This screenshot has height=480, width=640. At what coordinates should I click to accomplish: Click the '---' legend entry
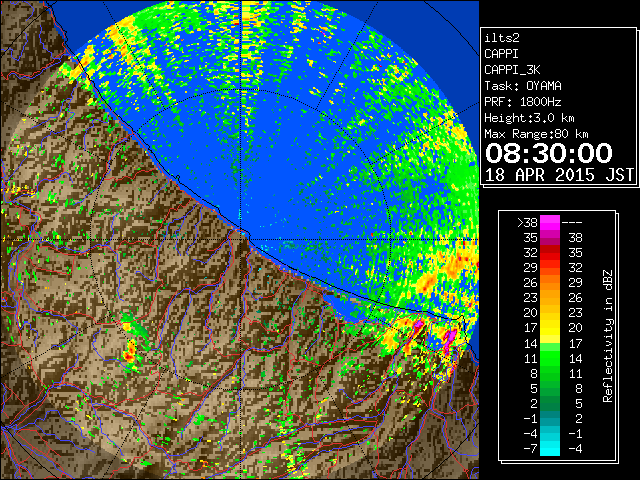[572, 223]
